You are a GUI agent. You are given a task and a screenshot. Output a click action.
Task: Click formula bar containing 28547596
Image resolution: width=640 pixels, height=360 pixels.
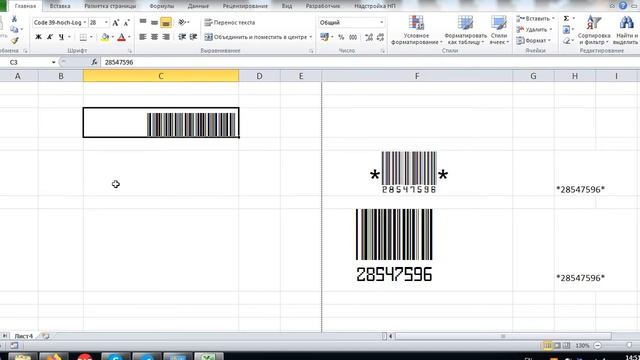369,62
